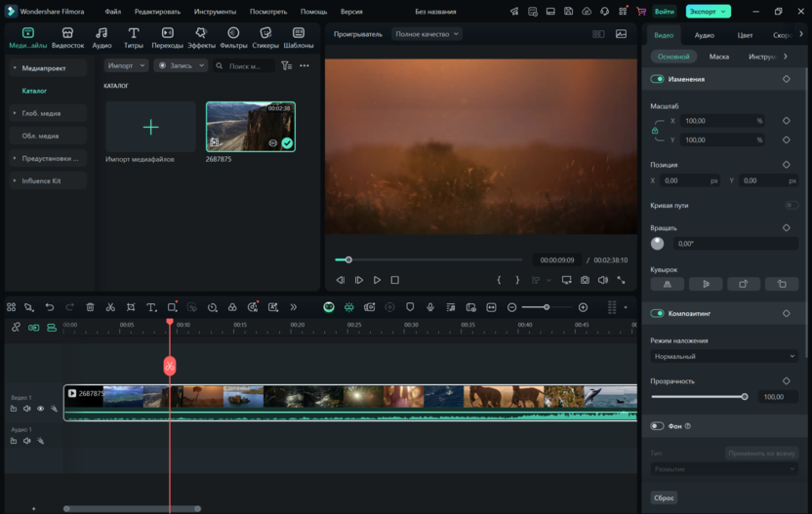Screen dimensions: 812x514
Task: Open the Титры (Titles) tab
Action: (134, 37)
